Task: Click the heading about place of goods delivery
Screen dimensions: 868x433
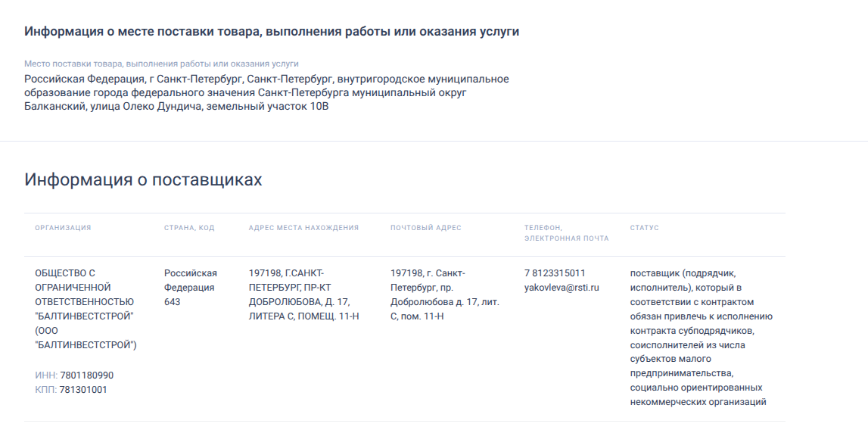Action: pos(271,32)
